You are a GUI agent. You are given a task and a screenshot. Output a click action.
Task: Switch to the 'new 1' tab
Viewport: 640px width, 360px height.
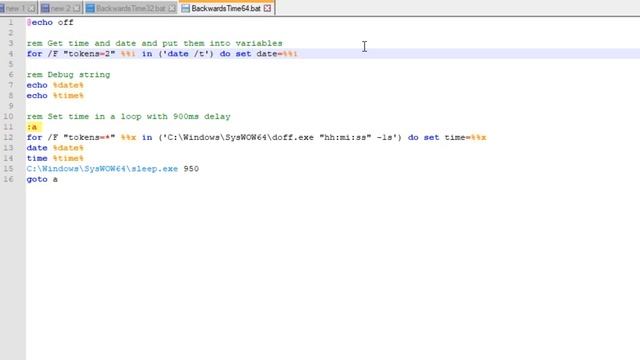[x=17, y=8]
